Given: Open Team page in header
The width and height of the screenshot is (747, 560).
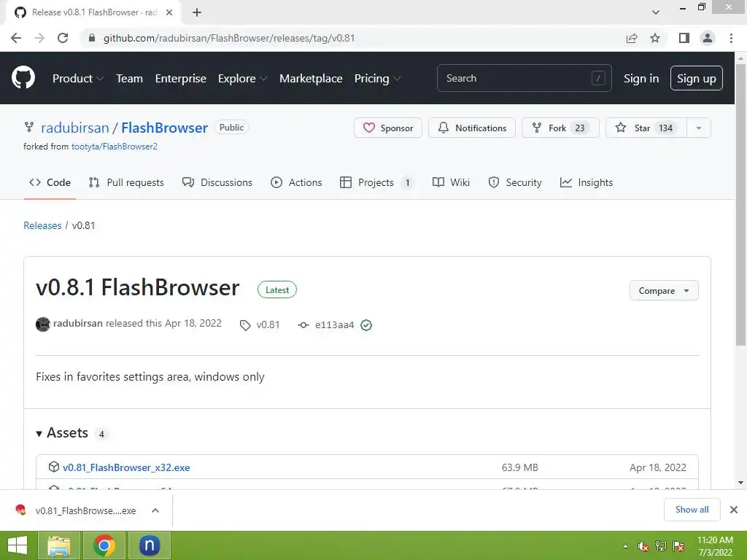Looking at the screenshot, I should 130,79.
